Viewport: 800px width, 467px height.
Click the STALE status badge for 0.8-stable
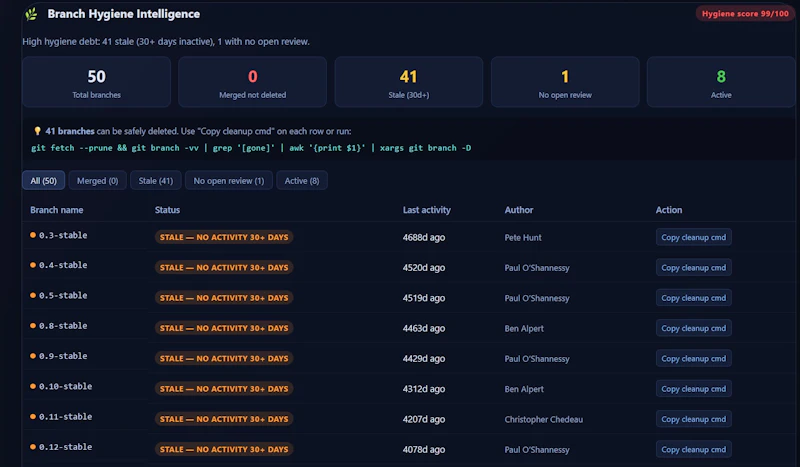click(x=224, y=328)
